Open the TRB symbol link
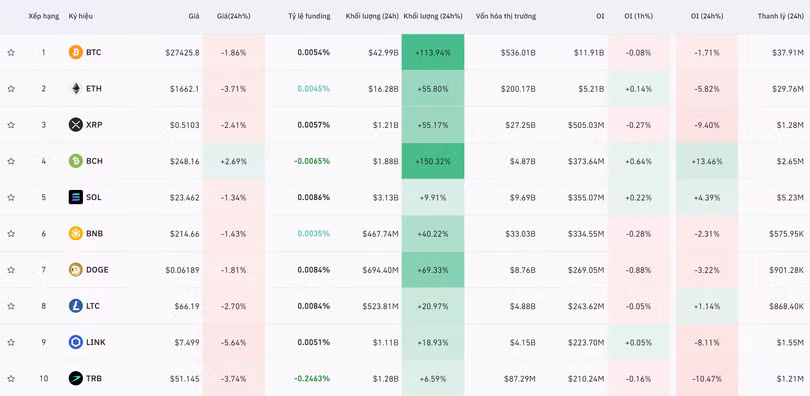Screen dimensions: 810x396 (x=94, y=378)
